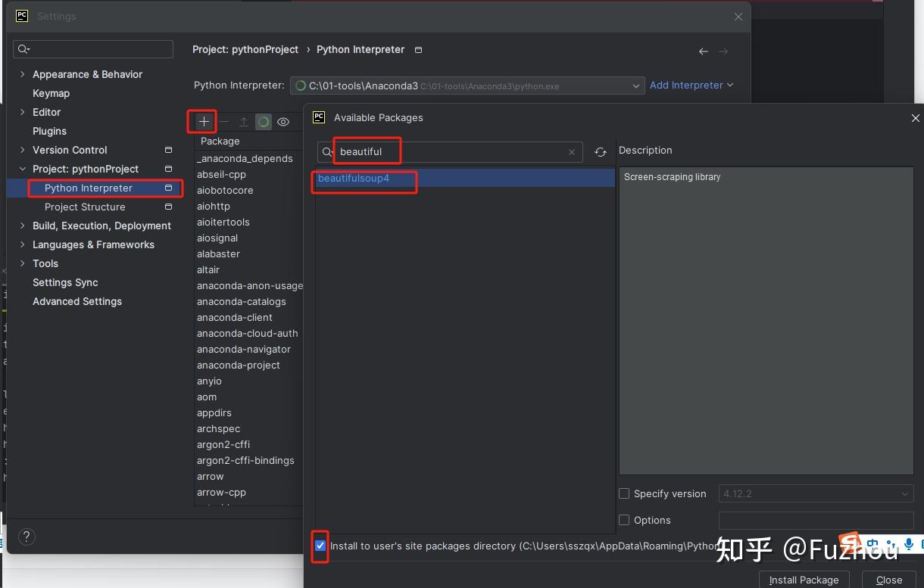Image resolution: width=924 pixels, height=588 pixels.
Task: Clear the search field using the X icon
Action: [572, 152]
